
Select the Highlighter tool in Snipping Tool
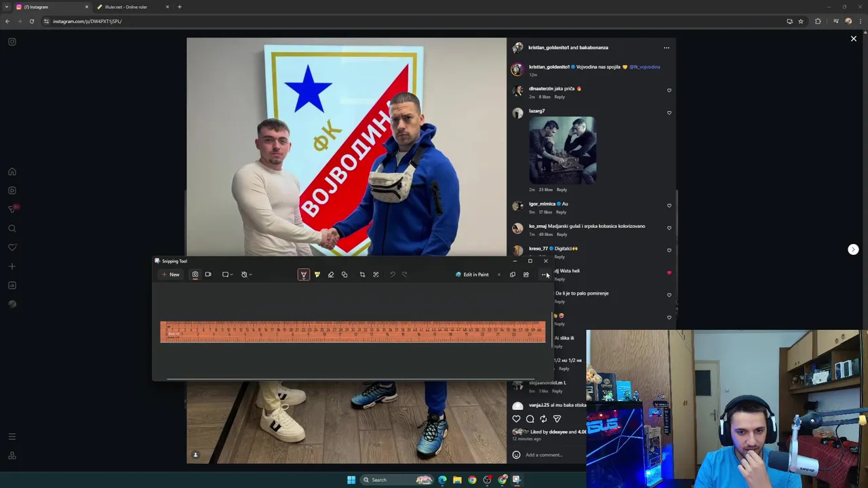(317, 274)
